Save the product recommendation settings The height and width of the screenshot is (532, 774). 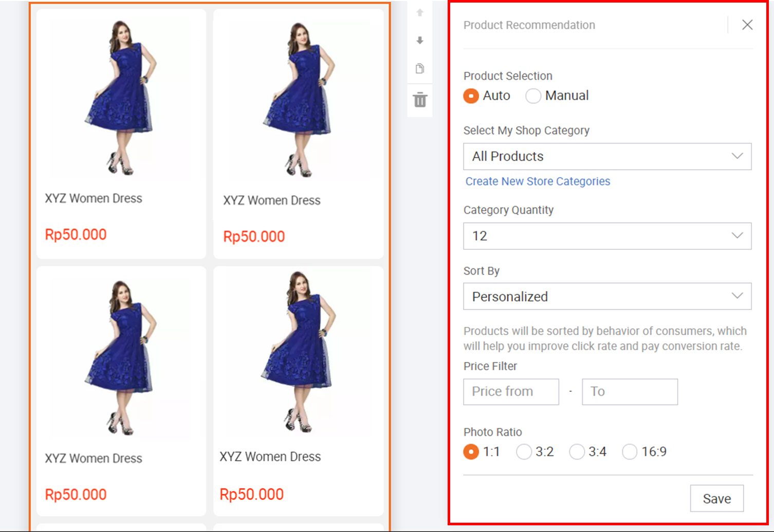point(716,499)
